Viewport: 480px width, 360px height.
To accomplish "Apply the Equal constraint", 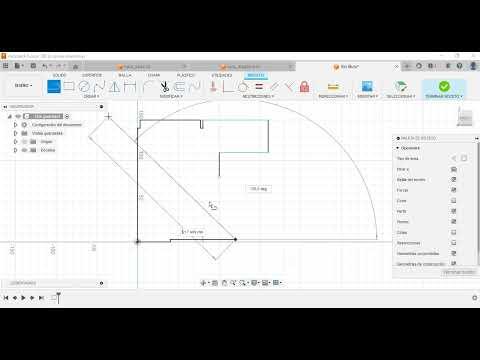I will tap(259, 87).
